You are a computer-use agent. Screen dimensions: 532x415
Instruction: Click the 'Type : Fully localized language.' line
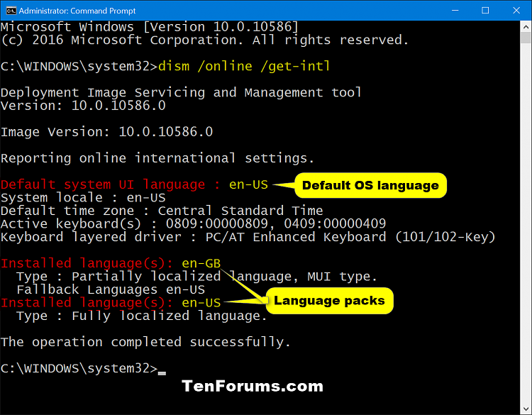142,316
